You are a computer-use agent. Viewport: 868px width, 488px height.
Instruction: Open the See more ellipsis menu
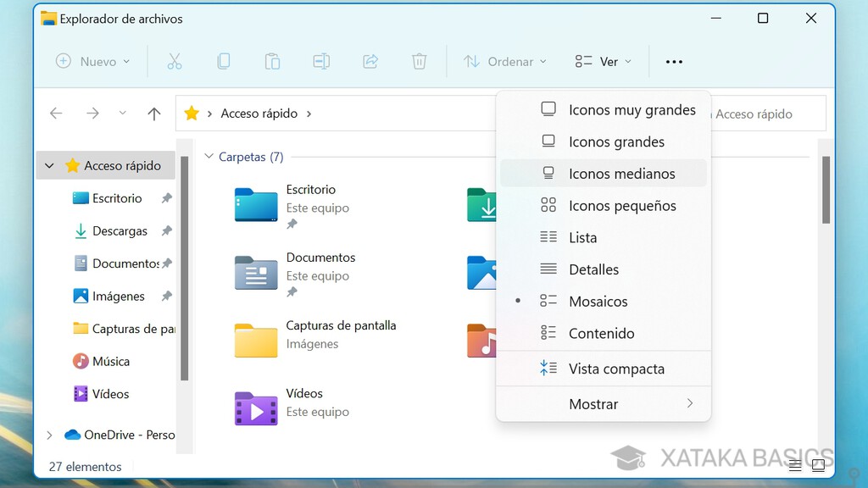[x=674, y=61]
